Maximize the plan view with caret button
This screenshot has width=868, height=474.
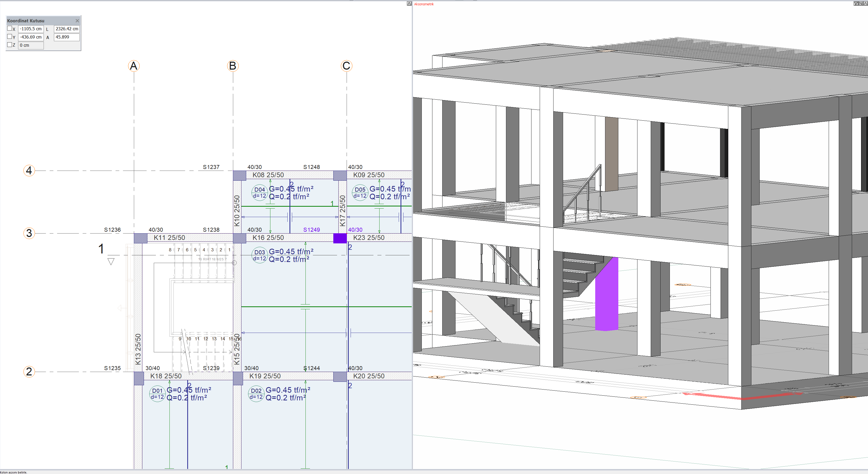pyautogui.click(x=409, y=3)
